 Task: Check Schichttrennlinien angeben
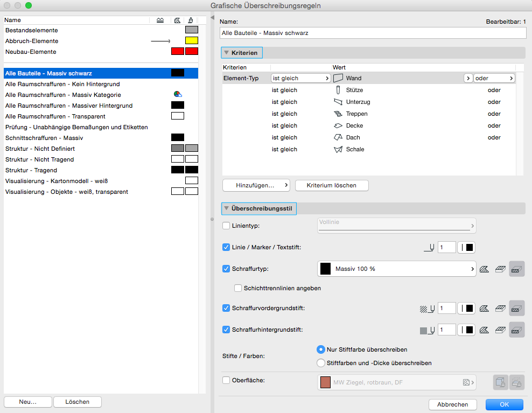click(x=237, y=288)
